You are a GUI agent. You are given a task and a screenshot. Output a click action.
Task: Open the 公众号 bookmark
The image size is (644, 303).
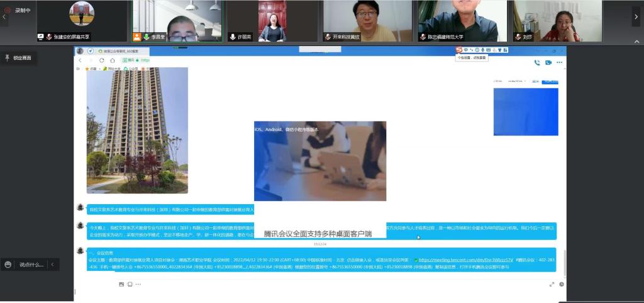coord(131,69)
